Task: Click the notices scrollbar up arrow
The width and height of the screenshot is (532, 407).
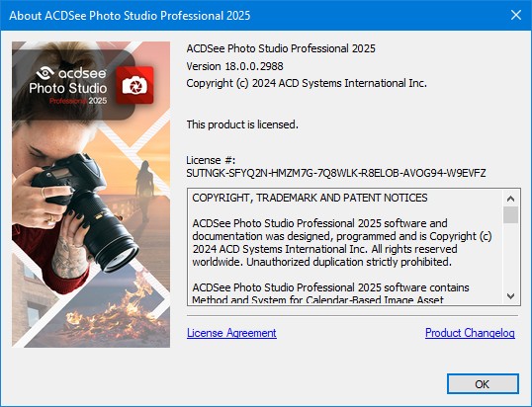Action: [510, 199]
